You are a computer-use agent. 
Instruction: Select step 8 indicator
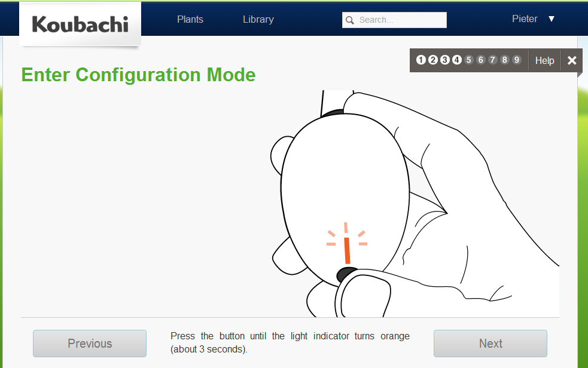505,60
